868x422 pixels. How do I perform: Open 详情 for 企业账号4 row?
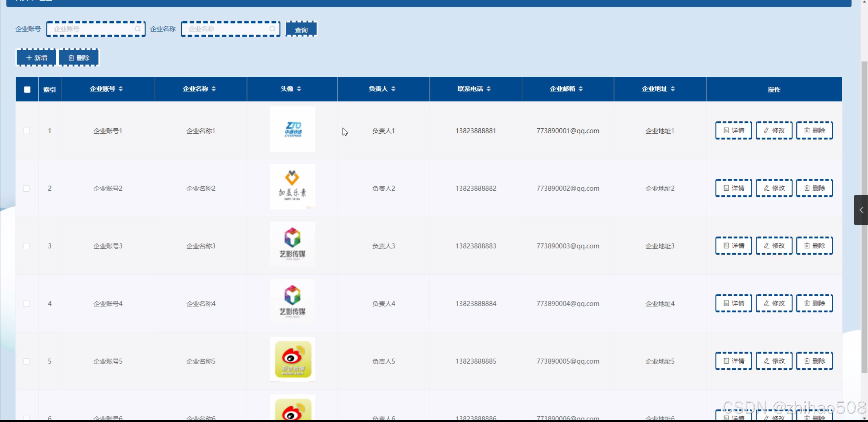tap(733, 303)
